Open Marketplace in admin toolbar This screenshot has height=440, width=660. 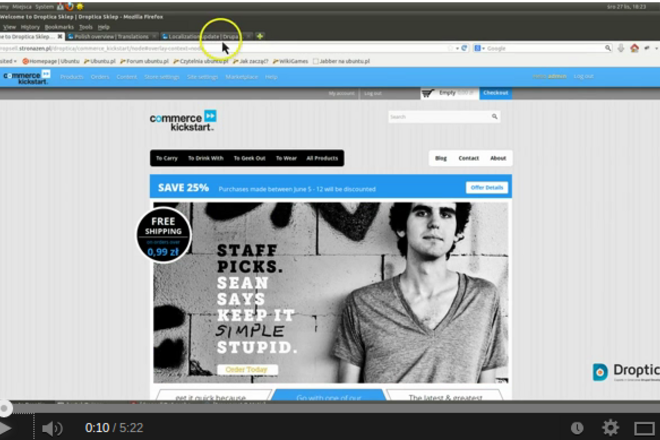point(242,77)
